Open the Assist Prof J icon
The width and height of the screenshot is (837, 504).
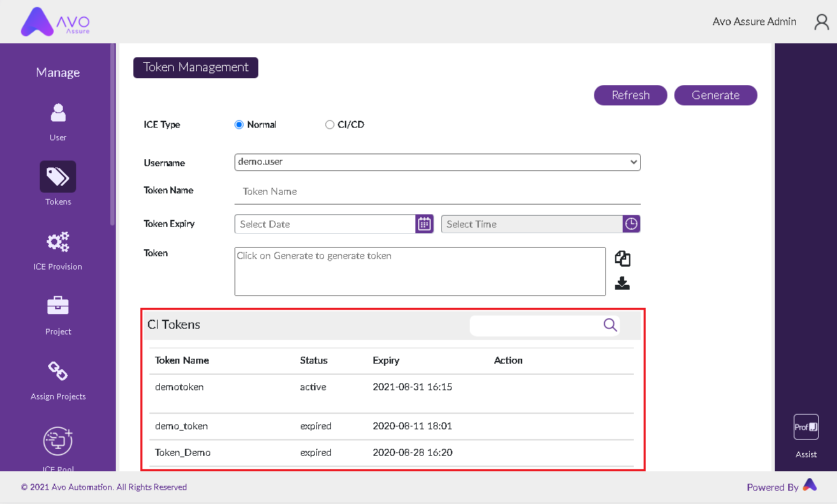coord(806,427)
